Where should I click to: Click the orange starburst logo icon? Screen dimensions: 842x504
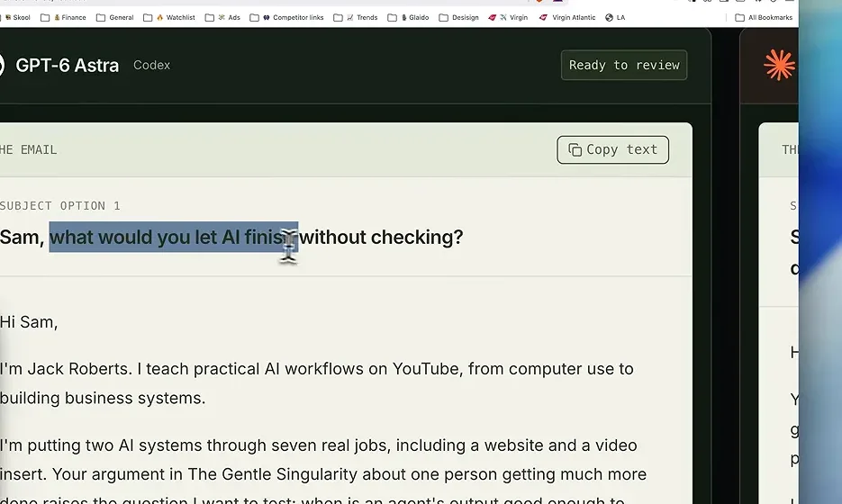tap(779, 66)
